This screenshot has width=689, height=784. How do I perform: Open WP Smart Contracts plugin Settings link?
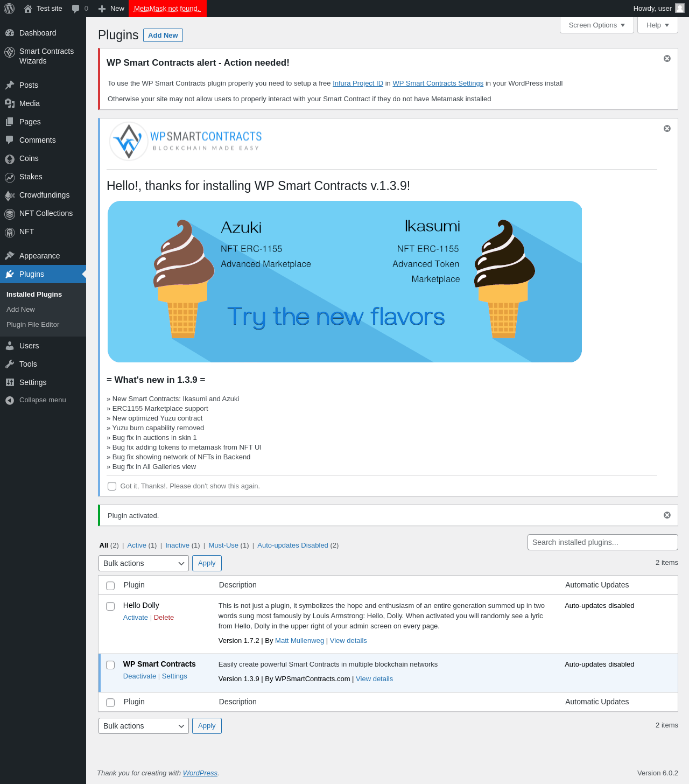tap(174, 676)
